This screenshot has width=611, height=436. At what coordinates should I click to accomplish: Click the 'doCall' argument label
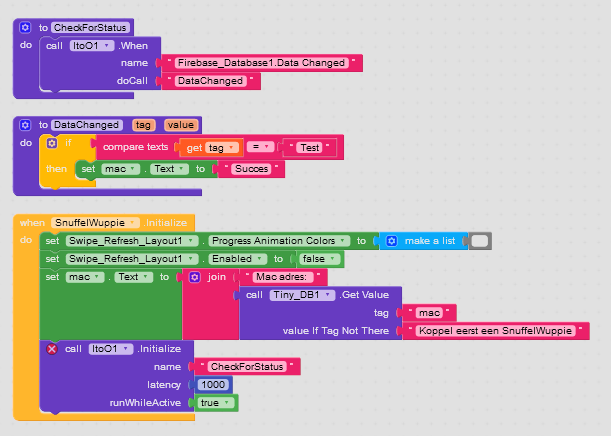coord(132,81)
